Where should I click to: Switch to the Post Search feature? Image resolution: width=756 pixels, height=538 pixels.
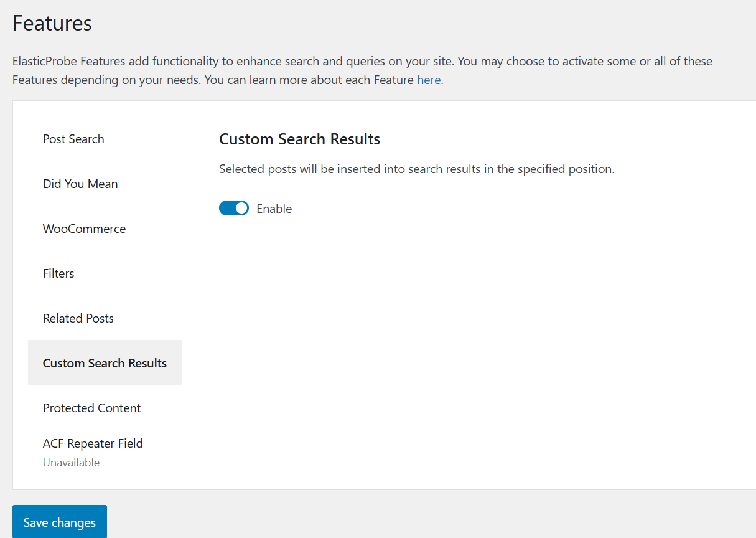(73, 139)
